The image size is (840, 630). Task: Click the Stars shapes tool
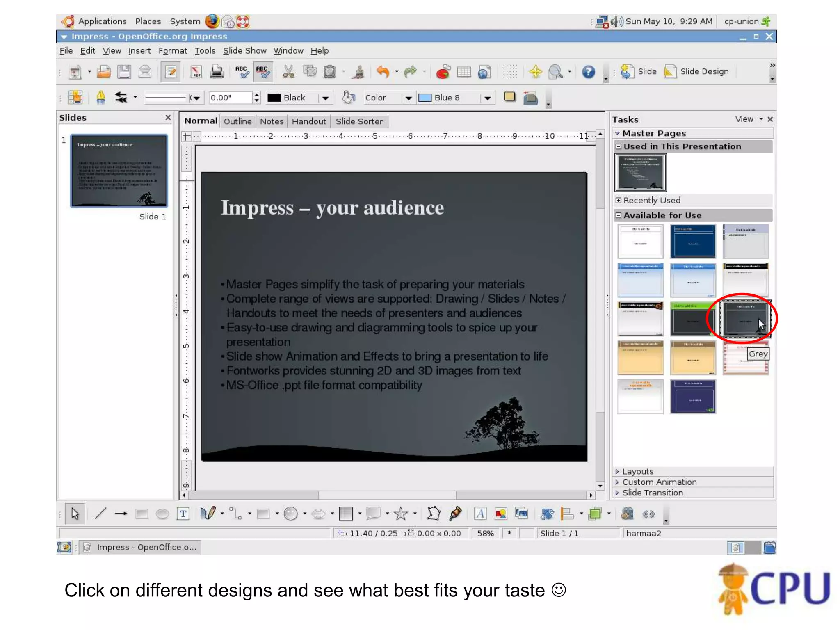pos(401,514)
